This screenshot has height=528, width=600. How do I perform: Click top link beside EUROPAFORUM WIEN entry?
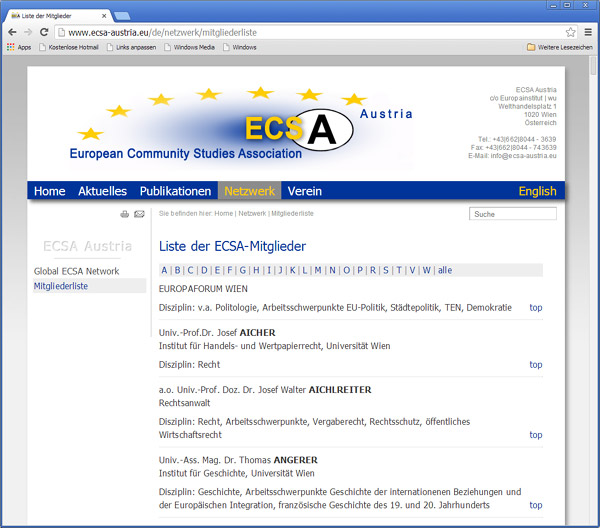click(x=536, y=308)
